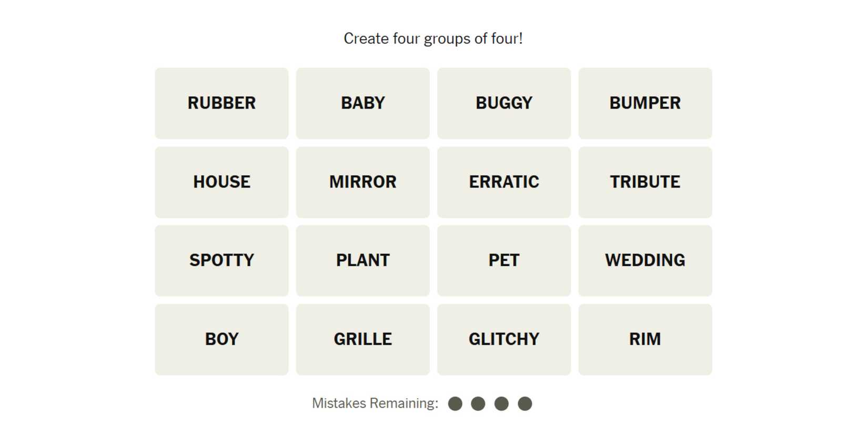Pick the PLANT word tile
868x434 pixels.
point(362,260)
